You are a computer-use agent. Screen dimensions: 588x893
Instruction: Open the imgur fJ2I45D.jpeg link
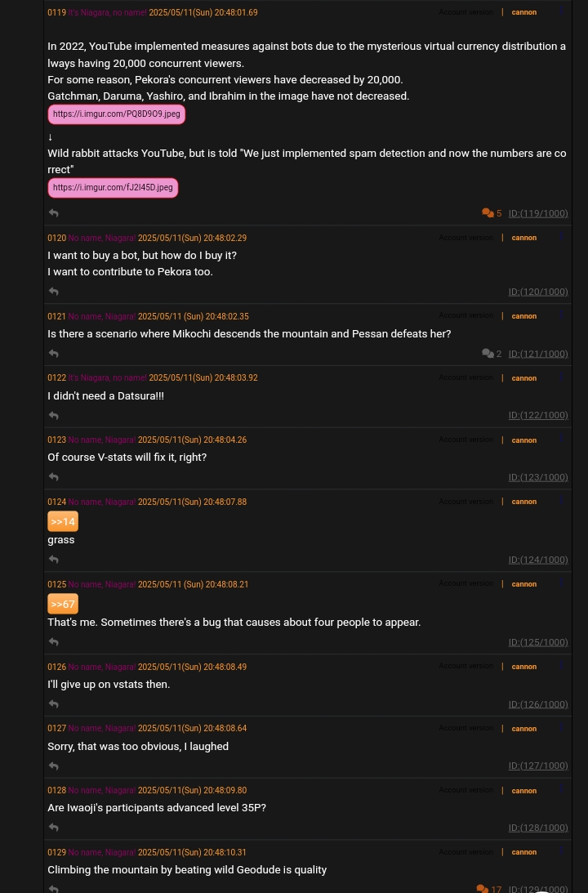(113, 187)
